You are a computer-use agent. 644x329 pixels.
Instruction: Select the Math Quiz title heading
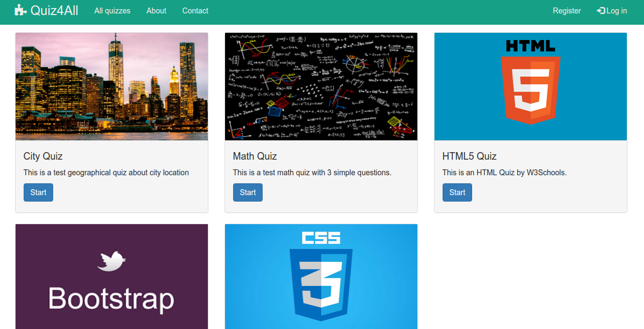[255, 156]
